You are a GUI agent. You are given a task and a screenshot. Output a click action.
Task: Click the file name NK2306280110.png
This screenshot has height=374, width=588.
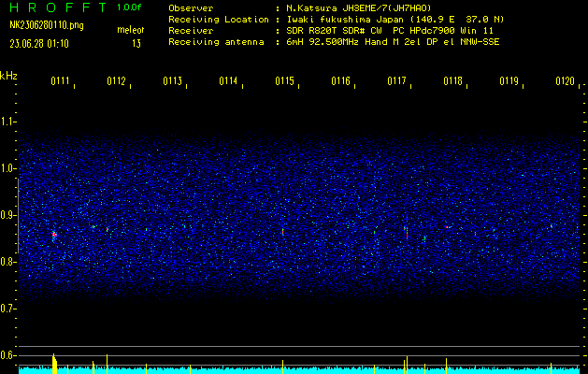[47, 25]
